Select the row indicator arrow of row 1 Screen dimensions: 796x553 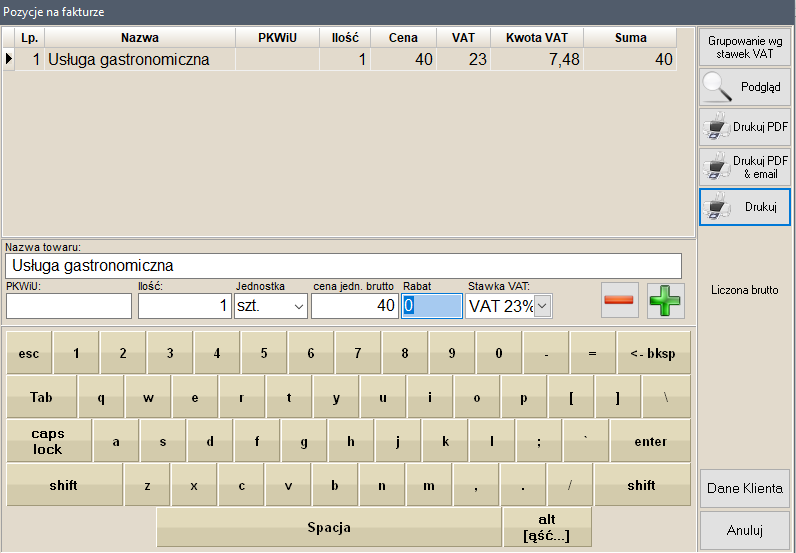tap(9, 59)
